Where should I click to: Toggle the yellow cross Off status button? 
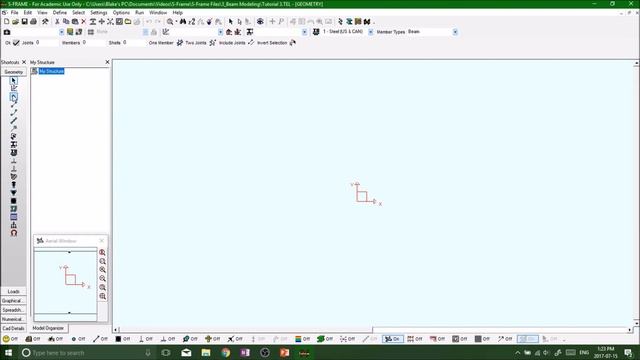click(213, 339)
